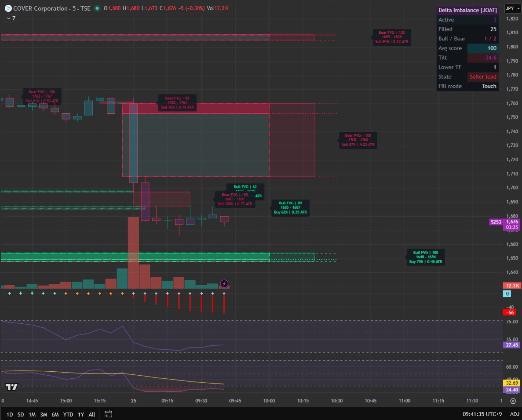Click the Bear FVG 1708 - 1760 label
Viewport: 522px width, 420px height.
click(x=358, y=140)
